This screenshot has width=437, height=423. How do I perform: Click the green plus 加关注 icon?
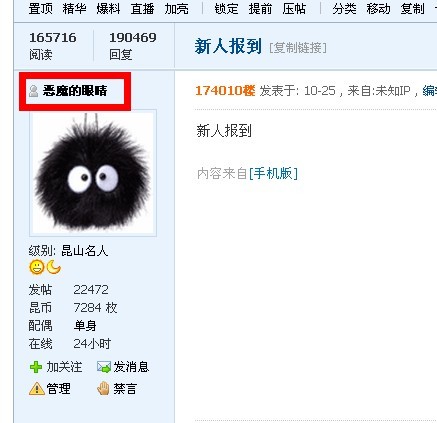(36, 367)
